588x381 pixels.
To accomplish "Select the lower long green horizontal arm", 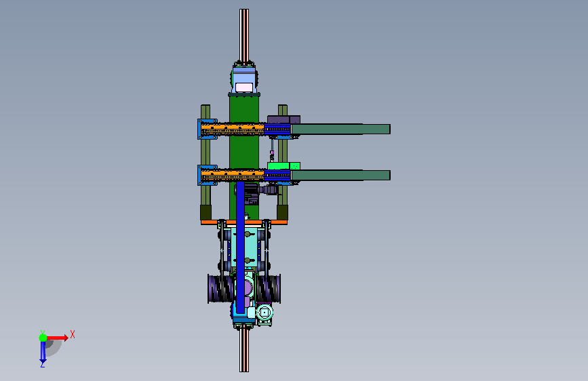I will coord(340,175).
